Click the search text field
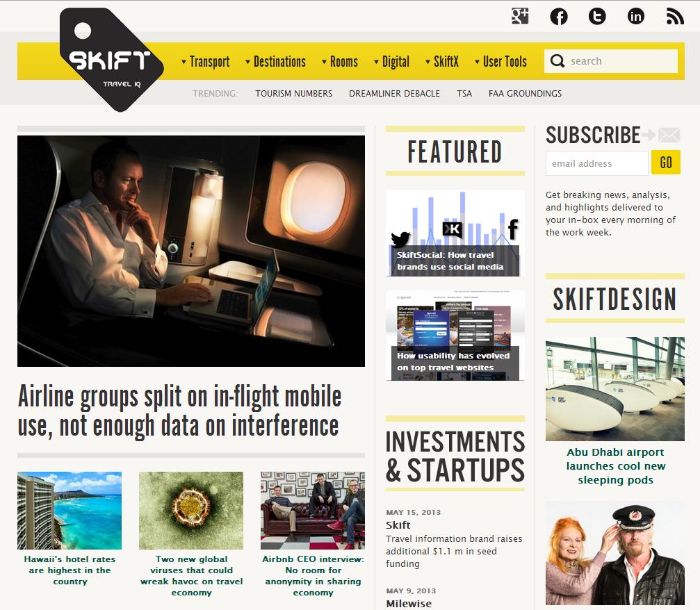 (621, 61)
